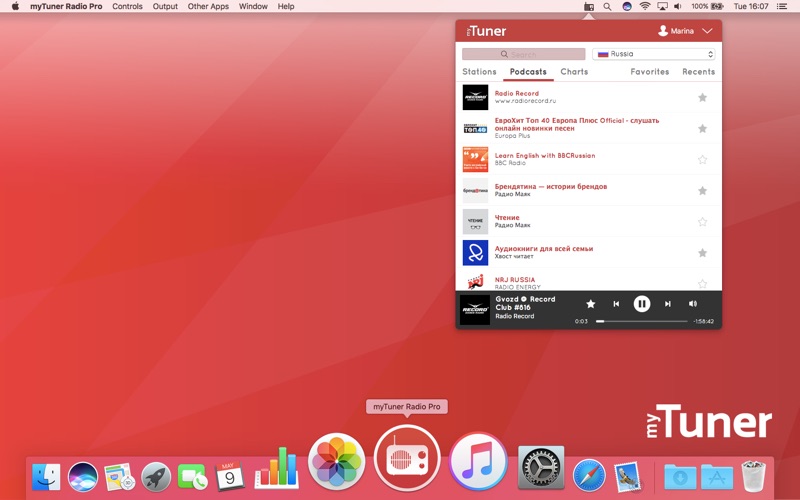Toggle favorite star for Брендятина podcast
Image resolution: width=800 pixels, height=500 pixels.
pos(702,190)
